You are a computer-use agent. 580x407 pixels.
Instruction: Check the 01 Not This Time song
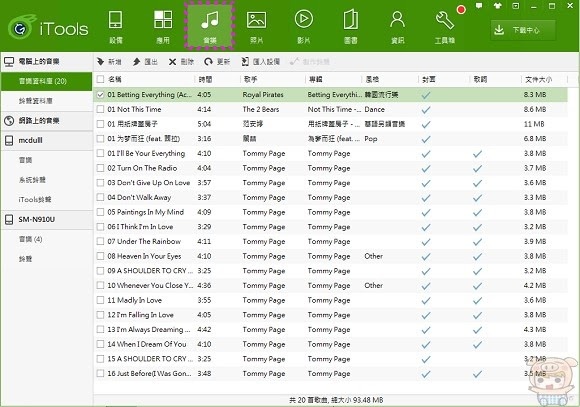100,109
